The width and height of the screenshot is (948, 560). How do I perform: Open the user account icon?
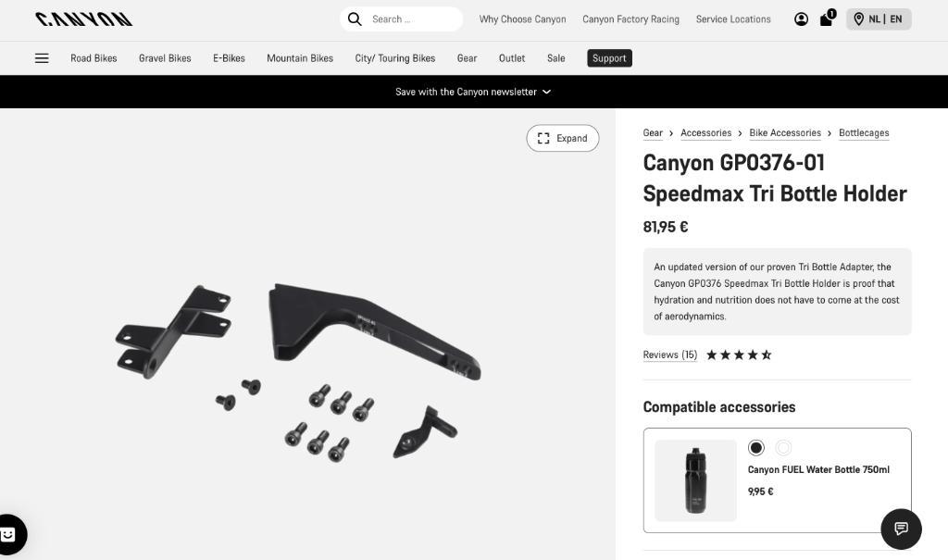pos(801,19)
